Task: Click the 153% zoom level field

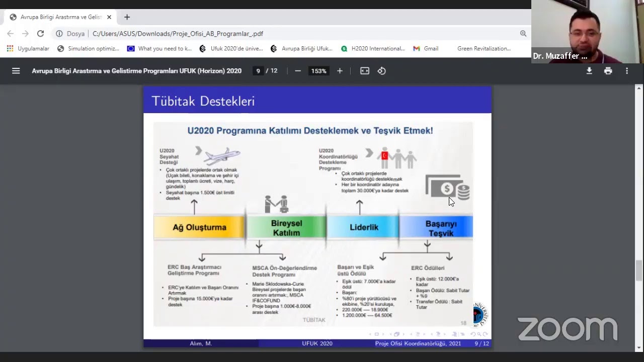Action: click(x=318, y=71)
